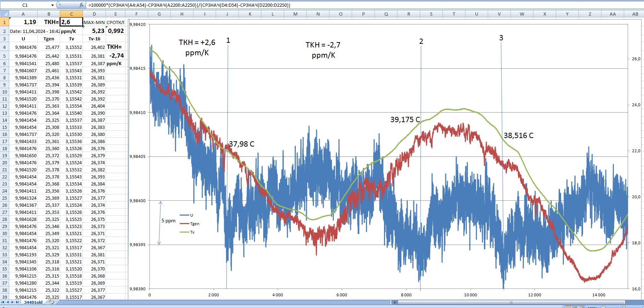Select cell B6 with value 25,480
Screen dimensions: 644x308
coord(49,63)
